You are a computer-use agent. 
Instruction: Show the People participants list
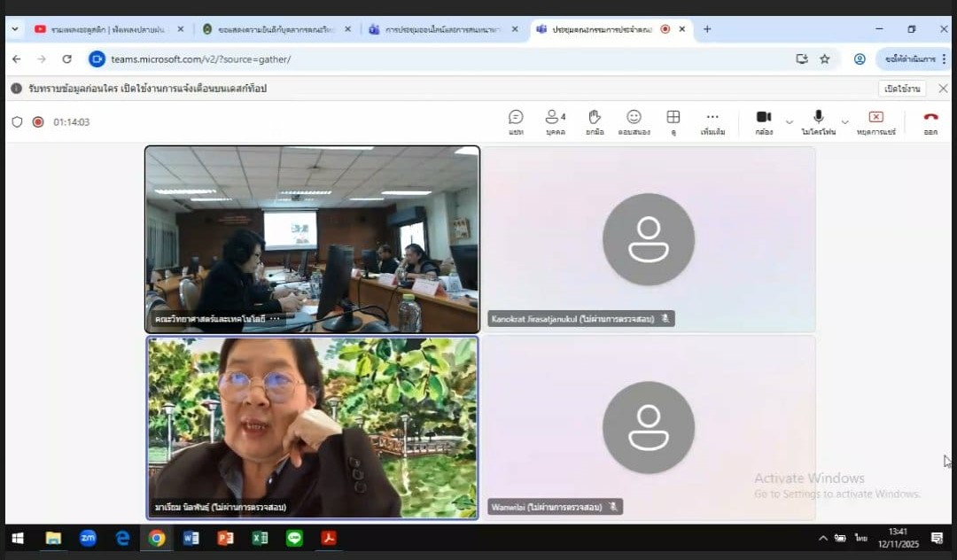tap(556, 121)
